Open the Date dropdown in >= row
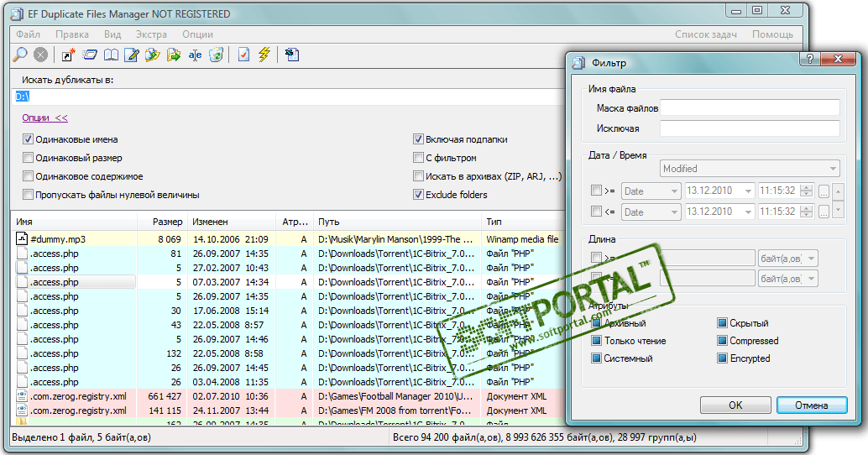Viewport: 868px width, 455px height. [651, 191]
